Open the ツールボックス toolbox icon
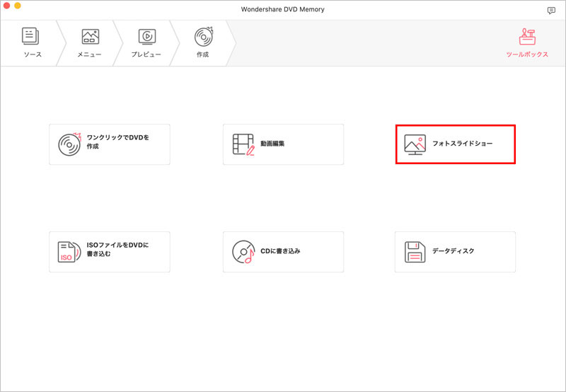Viewport: 566px width, 392px height. tap(527, 43)
